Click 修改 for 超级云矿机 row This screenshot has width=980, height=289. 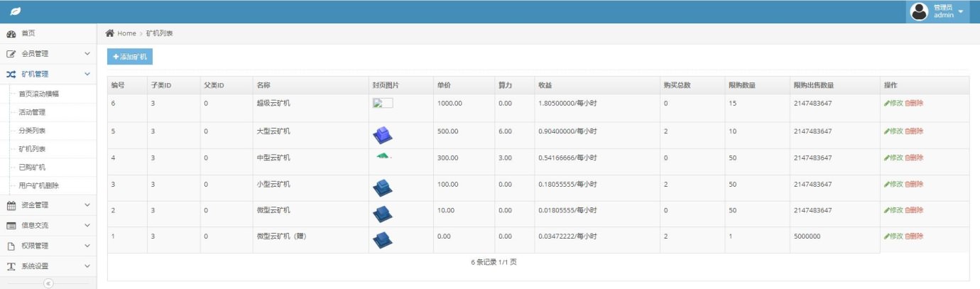coord(893,103)
